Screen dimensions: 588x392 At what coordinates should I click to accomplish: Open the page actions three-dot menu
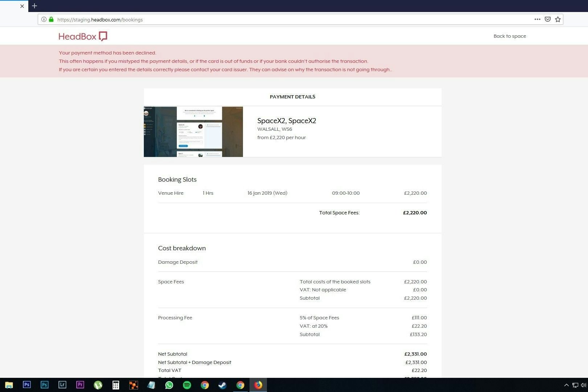(537, 19)
